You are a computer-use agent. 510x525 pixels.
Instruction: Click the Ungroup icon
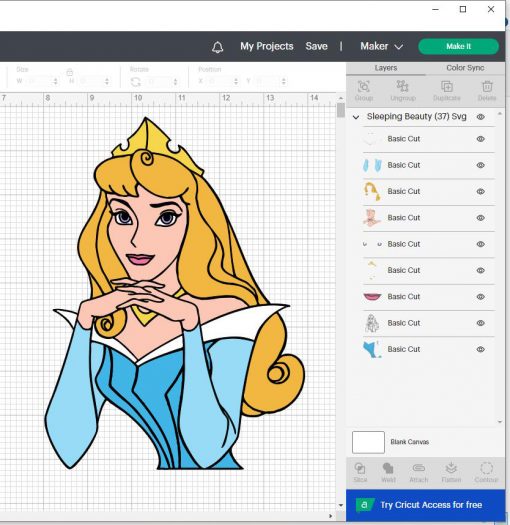pos(402,86)
